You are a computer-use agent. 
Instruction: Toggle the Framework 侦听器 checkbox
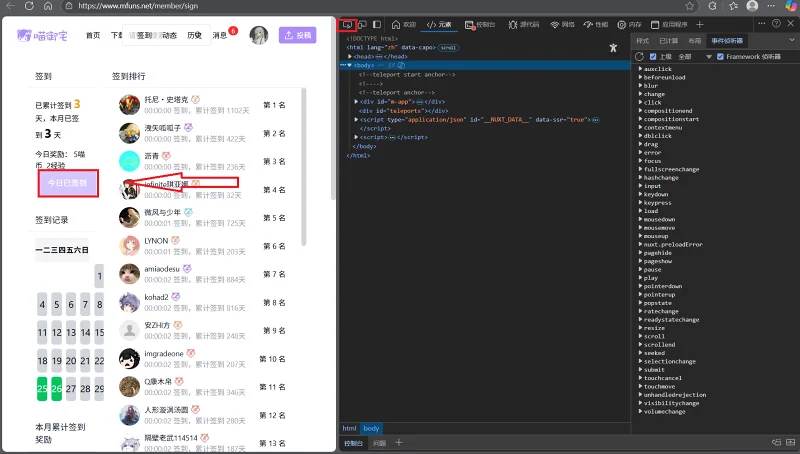click(x=720, y=57)
